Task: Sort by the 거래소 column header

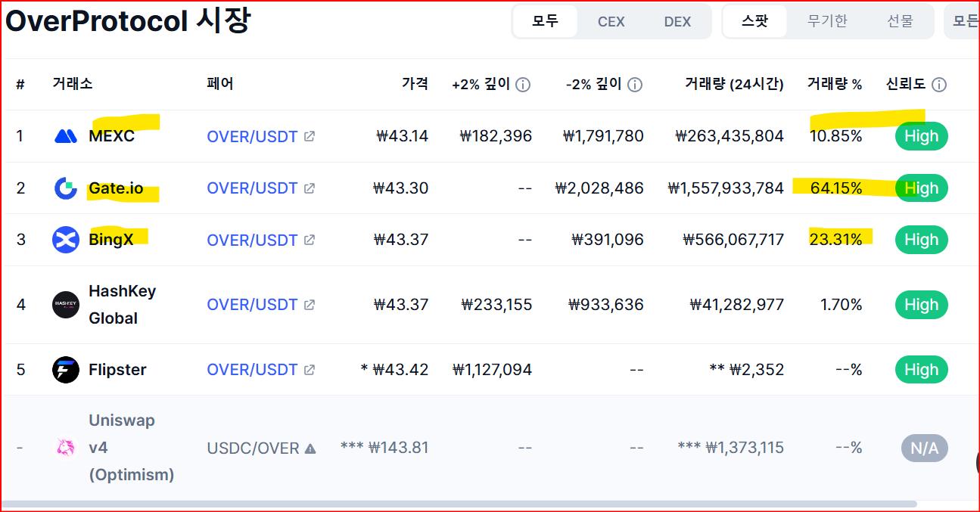Action: pyautogui.click(x=73, y=84)
